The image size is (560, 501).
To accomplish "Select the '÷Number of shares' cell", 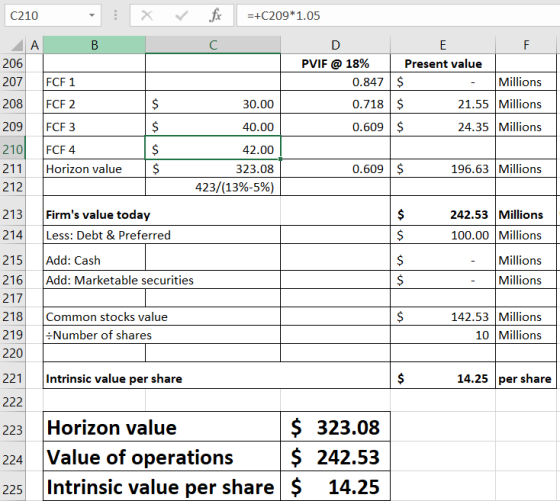I will click(x=162, y=335).
